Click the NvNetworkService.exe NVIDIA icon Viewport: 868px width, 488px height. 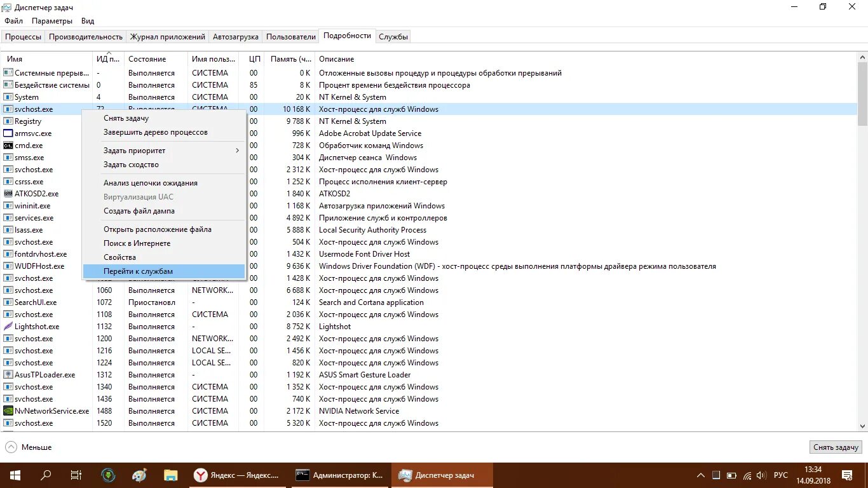point(8,411)
